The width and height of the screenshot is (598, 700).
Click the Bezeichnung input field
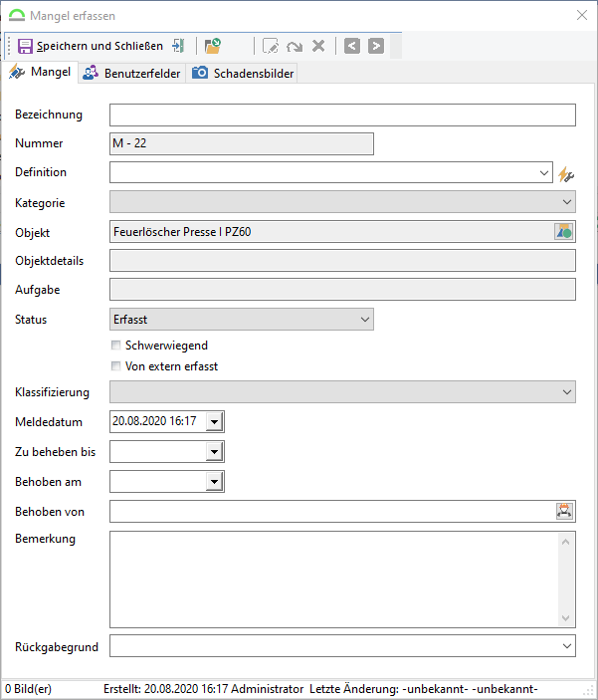pyautogui.click(x=342, y=116)
